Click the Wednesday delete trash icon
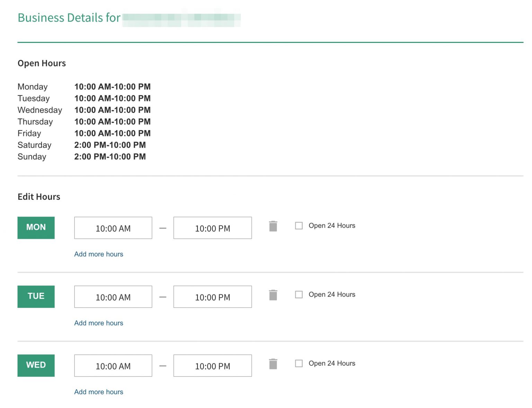The width and height of the screenshot is (532, 408). coord(273,364)
